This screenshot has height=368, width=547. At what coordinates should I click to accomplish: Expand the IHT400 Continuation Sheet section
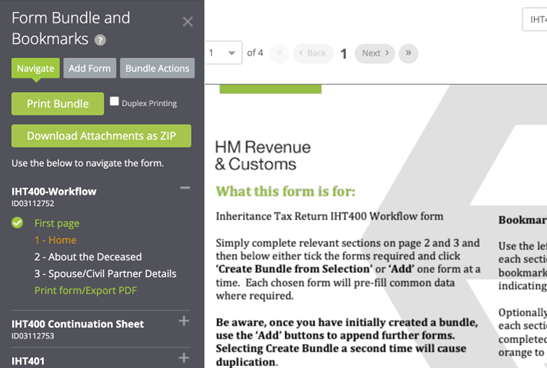(x=184, y=321)
